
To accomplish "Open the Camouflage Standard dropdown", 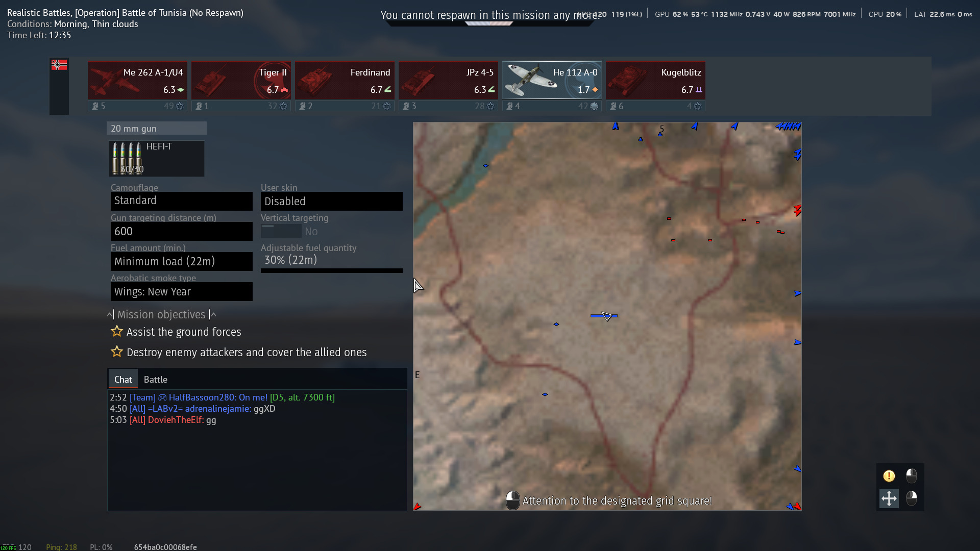I will 181,201.
